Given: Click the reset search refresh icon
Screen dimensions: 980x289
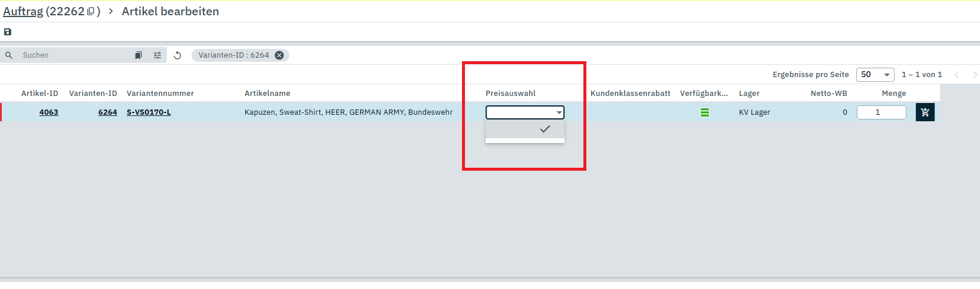Looking at the screenshot, I should tap(177, 55).
